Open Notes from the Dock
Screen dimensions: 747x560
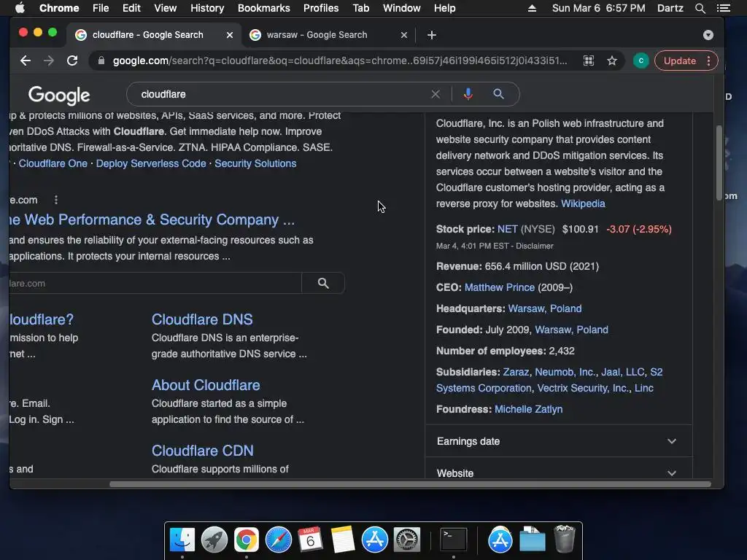tap(342, 540)
